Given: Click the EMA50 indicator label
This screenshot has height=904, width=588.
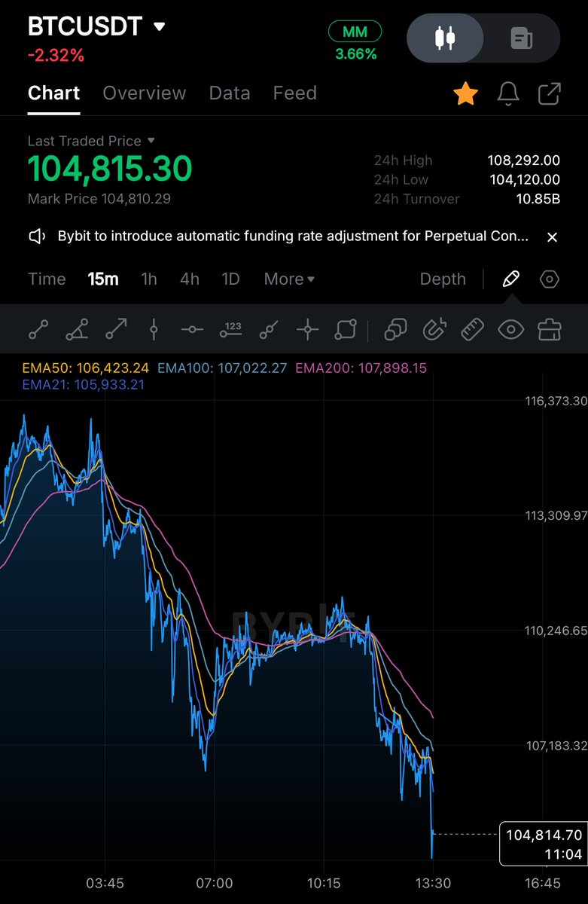Looking at the screenshot, I should point(86,368).
